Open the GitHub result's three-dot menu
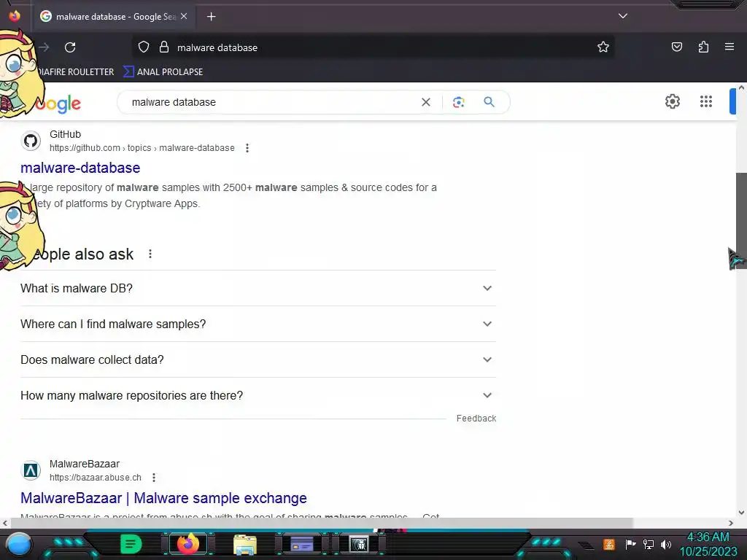747x560 pixels. [x=247, y=148]
